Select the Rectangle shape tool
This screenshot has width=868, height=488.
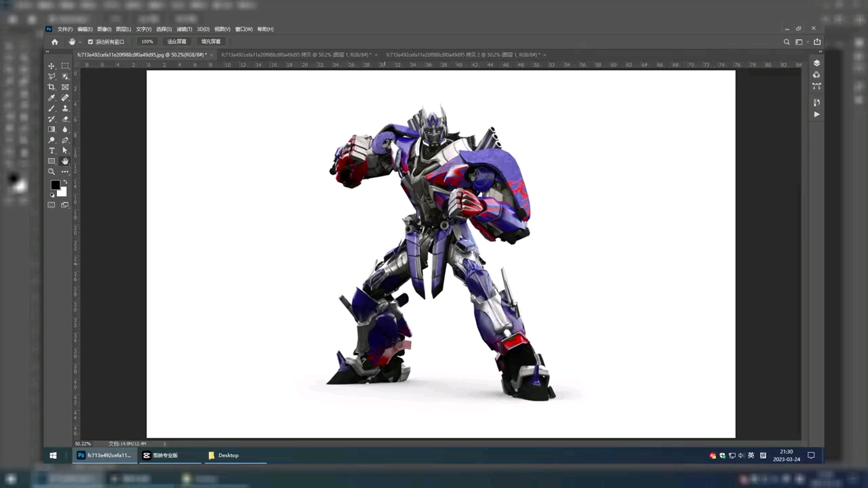52,161
